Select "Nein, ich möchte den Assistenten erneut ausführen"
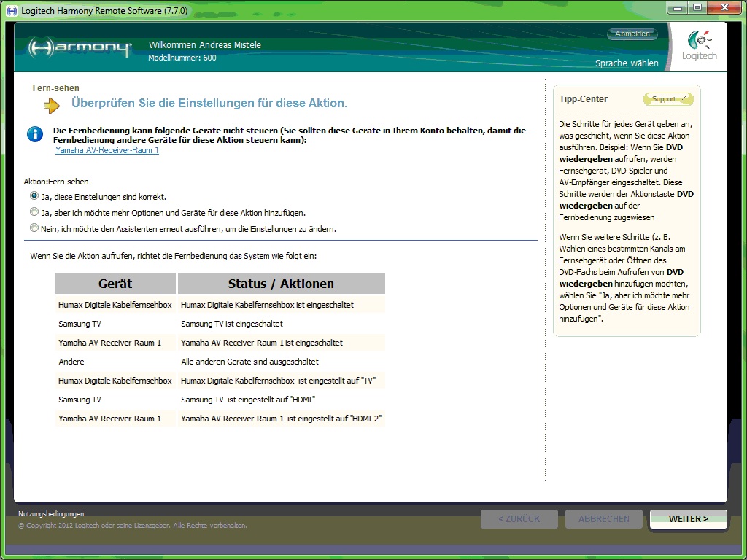747x560 pixels. (x=34, y=228)
